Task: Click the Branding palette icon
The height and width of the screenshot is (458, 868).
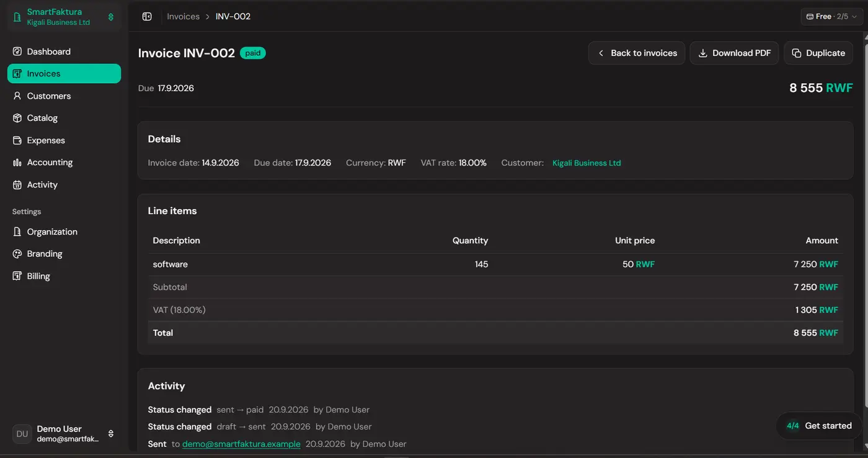Action: click(17, 254)
